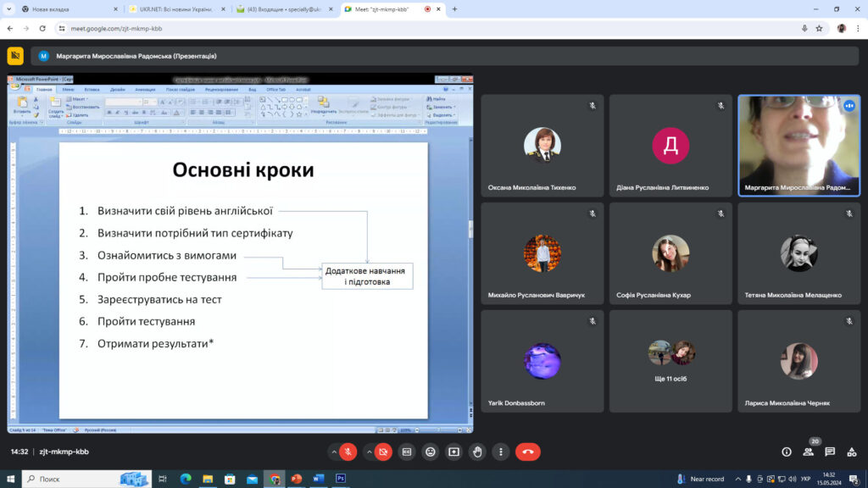868x488 pixels.
Task: Click the red leave call button
Action: click(527, 452)
